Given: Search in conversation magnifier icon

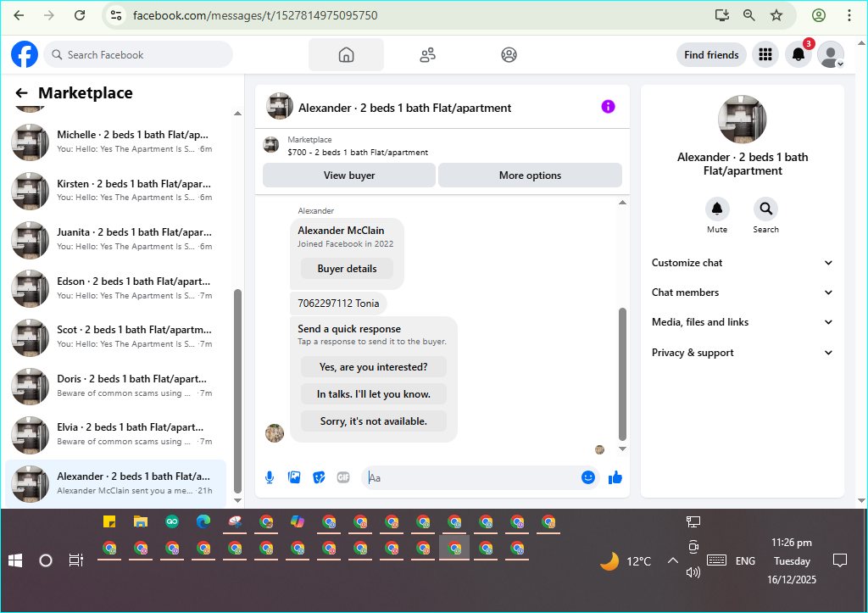Looking at the screenshot, I should [765, 209].
